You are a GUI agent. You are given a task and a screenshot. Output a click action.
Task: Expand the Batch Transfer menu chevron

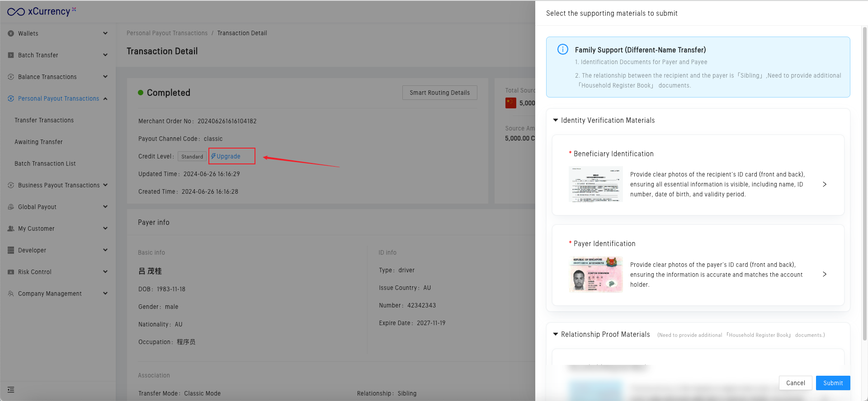tap(105, 55)
